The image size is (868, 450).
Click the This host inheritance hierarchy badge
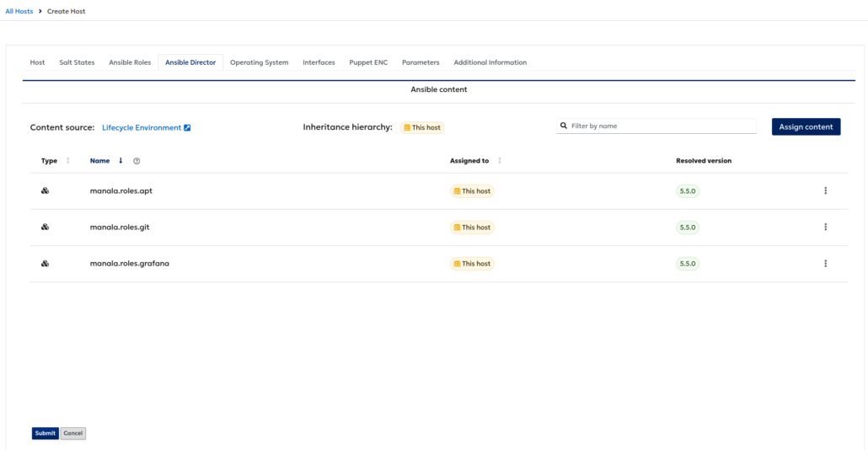click(422, 127)
